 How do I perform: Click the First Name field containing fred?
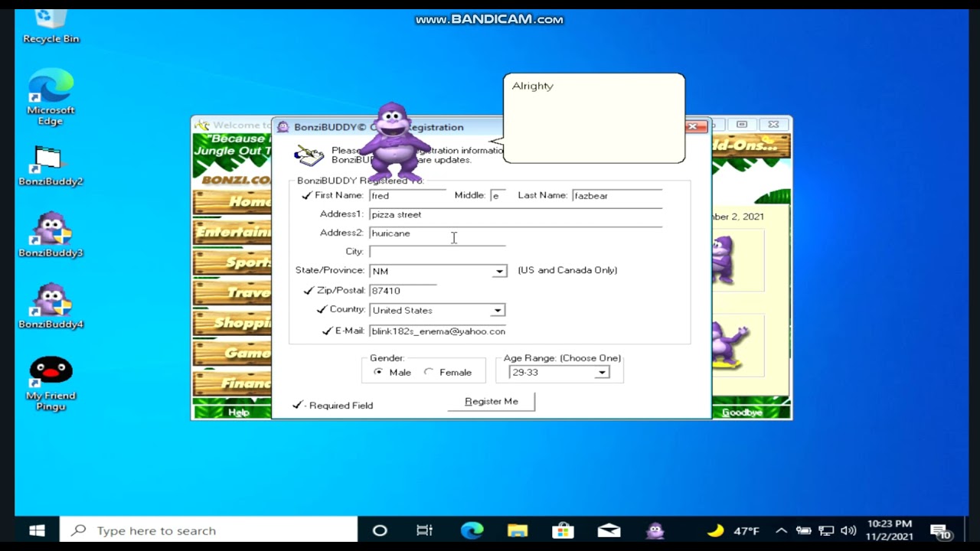[407, 196]
